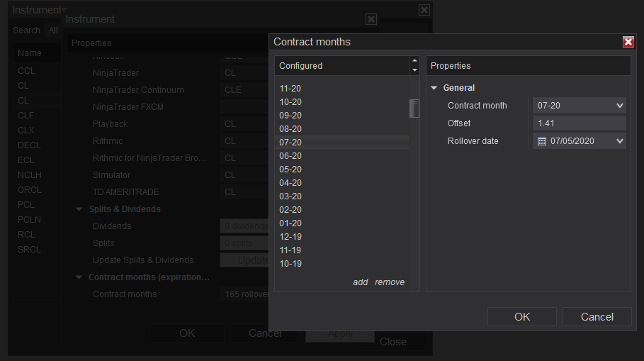Click Cancel in the Instrument window
Image resolution: width=644 pixels, height=361 pixels.
click(x=265, y=333)
